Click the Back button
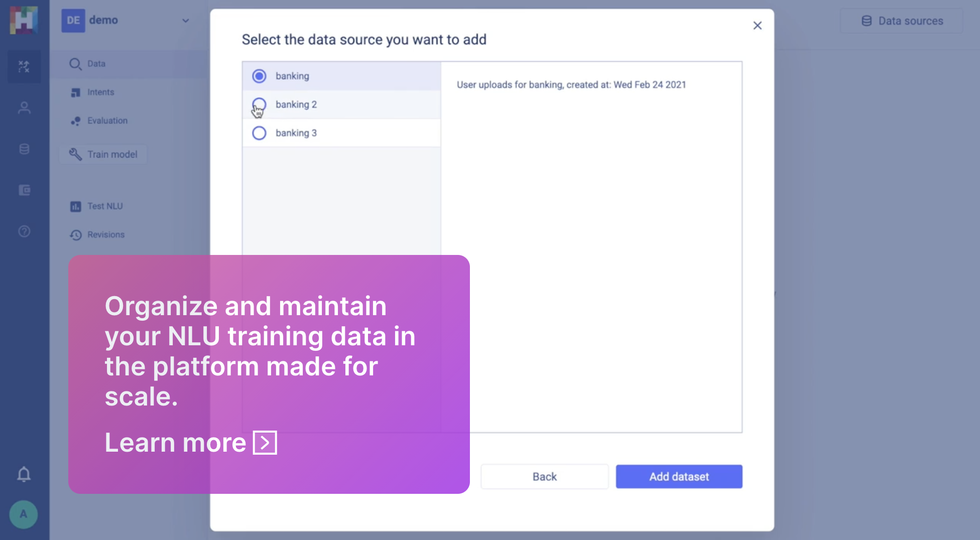 pos(544,477)
